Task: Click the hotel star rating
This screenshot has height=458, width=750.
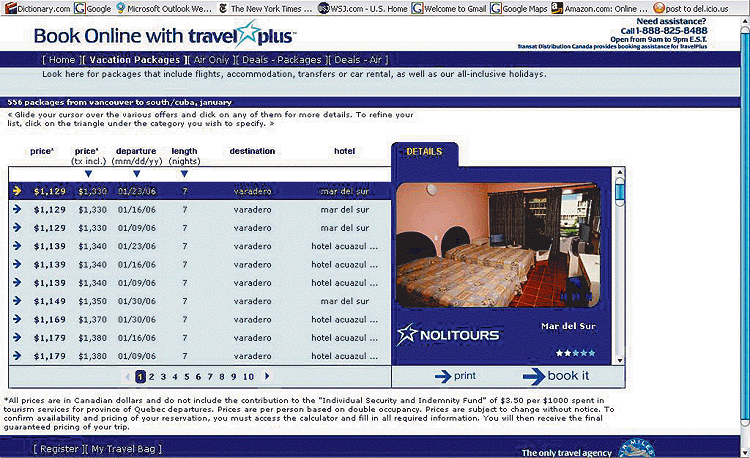Action: [575, 353]
